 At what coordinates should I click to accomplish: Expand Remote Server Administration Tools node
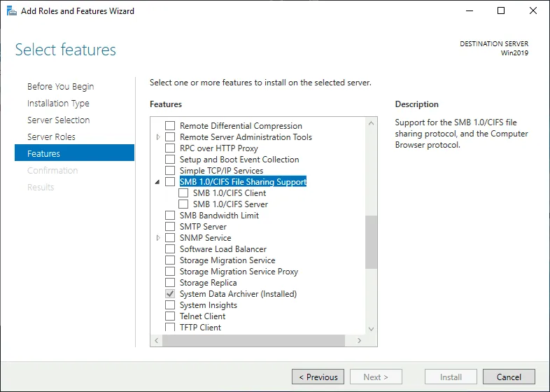point(158,137)
